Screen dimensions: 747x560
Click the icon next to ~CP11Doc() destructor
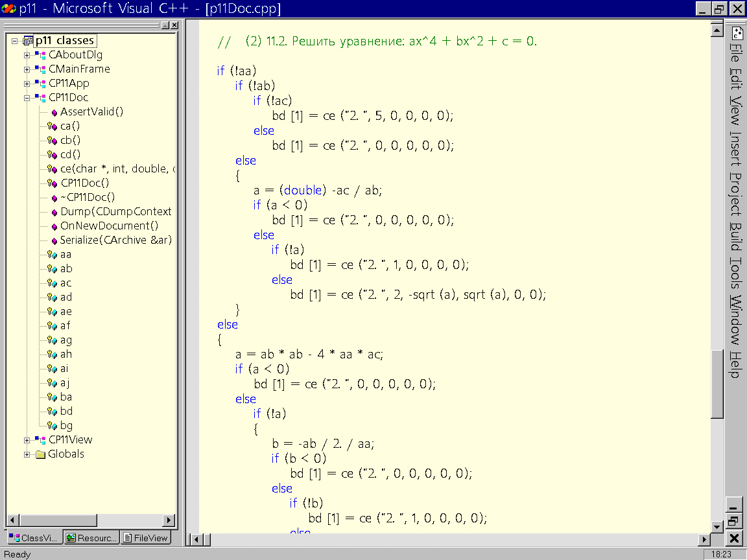(x=54, y=198)
